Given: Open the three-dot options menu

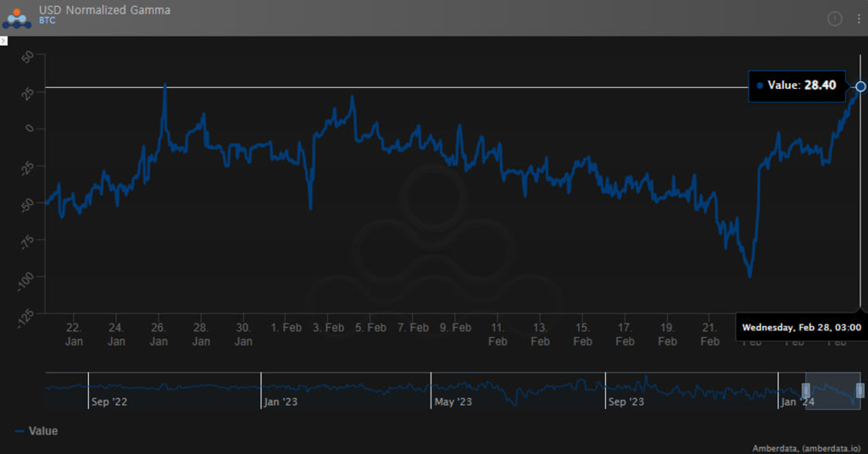Looking at the screenshot, I should coord(857,19).
